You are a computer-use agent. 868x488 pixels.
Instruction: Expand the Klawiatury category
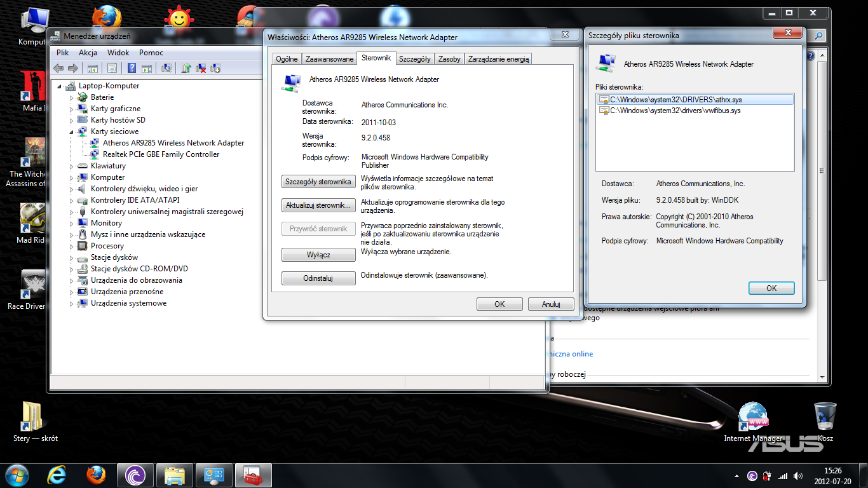[x=72, y=166]
